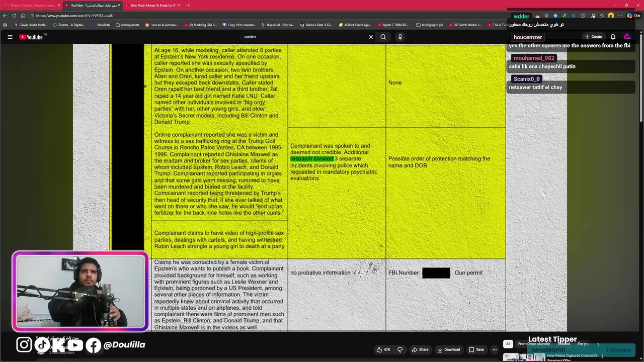Image resolution: width=644 pixels, height=362 pixels.
Task: Open the more actions ellipsis under the video
Action: 495,349
